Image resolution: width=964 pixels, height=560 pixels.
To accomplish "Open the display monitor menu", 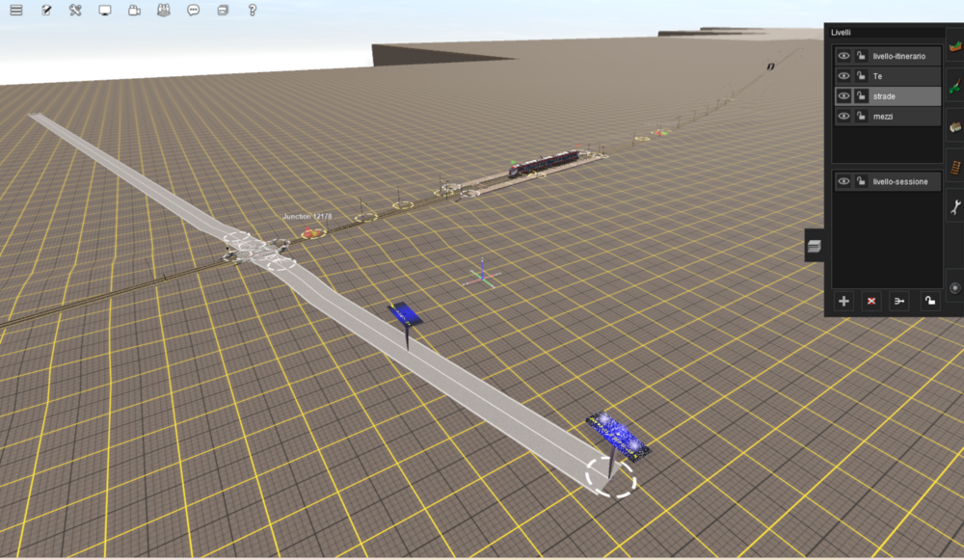I will pyautogui.click(x=104, y=11).
